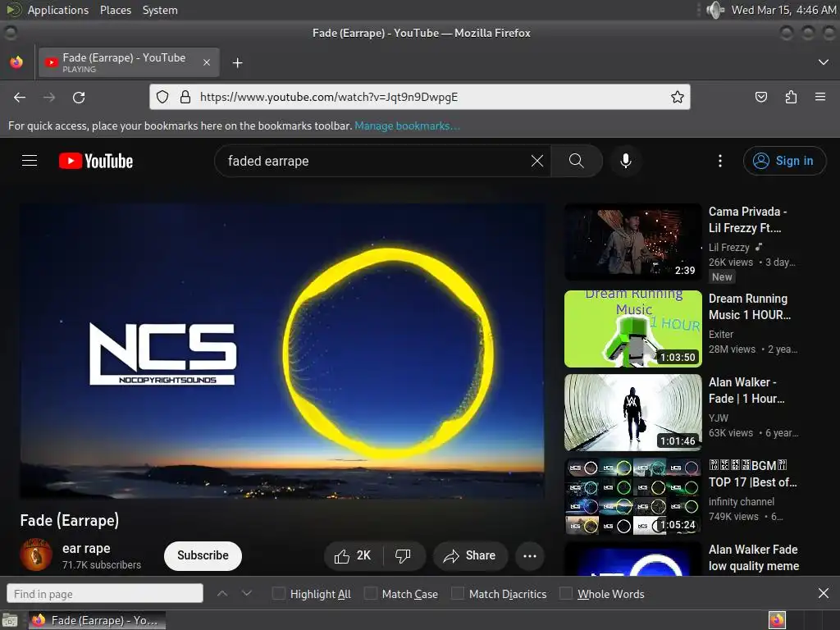The height and width of the screenshot is (630, 840).
Task: Open Alan Walker Fade low quality meme
Action: 753,558
